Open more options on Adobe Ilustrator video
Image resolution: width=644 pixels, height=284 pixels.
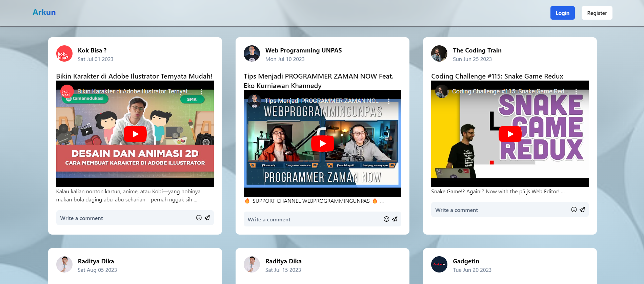pos(201,91)
